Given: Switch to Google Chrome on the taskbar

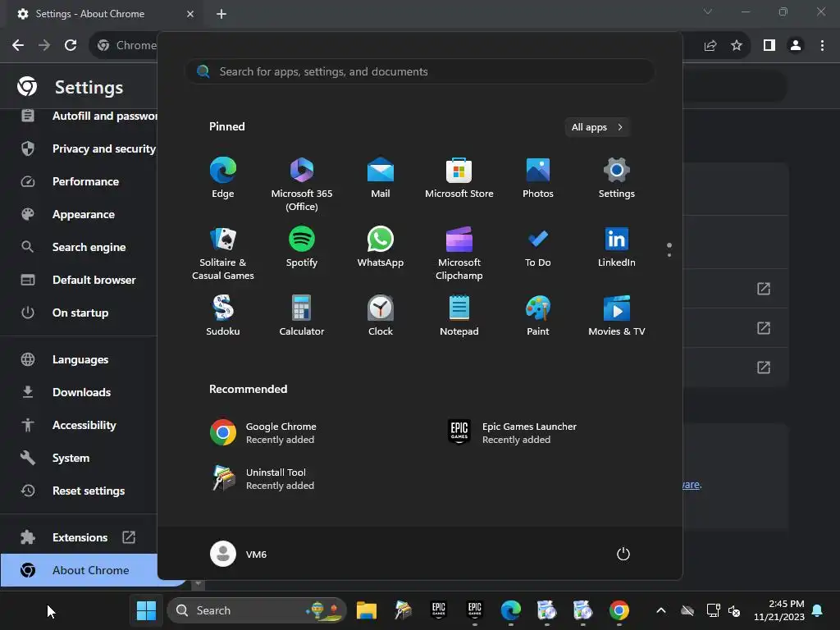Looking at the screenshot, I should coord(619,610).
